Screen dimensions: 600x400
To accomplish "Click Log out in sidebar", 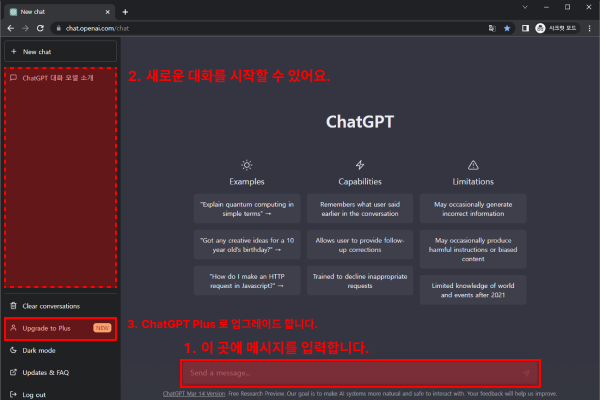I will pyautogui.click(x=34, y=395).
